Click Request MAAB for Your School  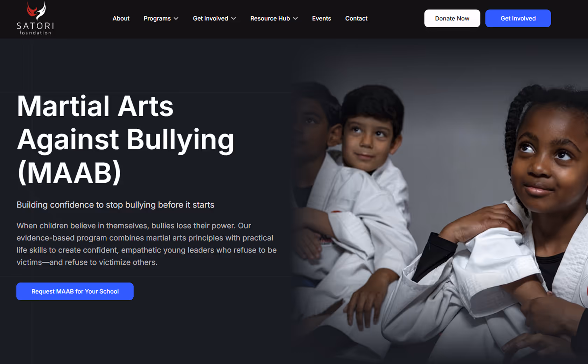click(75, 291)
